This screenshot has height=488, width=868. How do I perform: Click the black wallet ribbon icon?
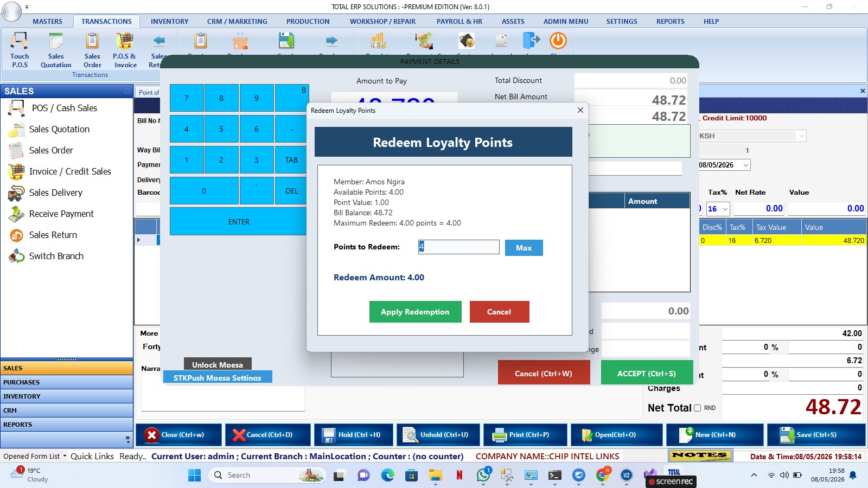pos(467,41)
